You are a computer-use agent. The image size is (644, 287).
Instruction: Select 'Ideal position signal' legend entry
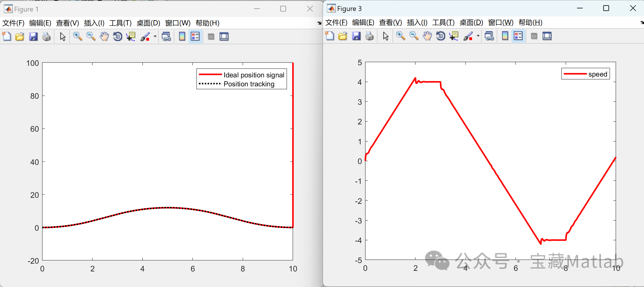[x=242, y=75]
